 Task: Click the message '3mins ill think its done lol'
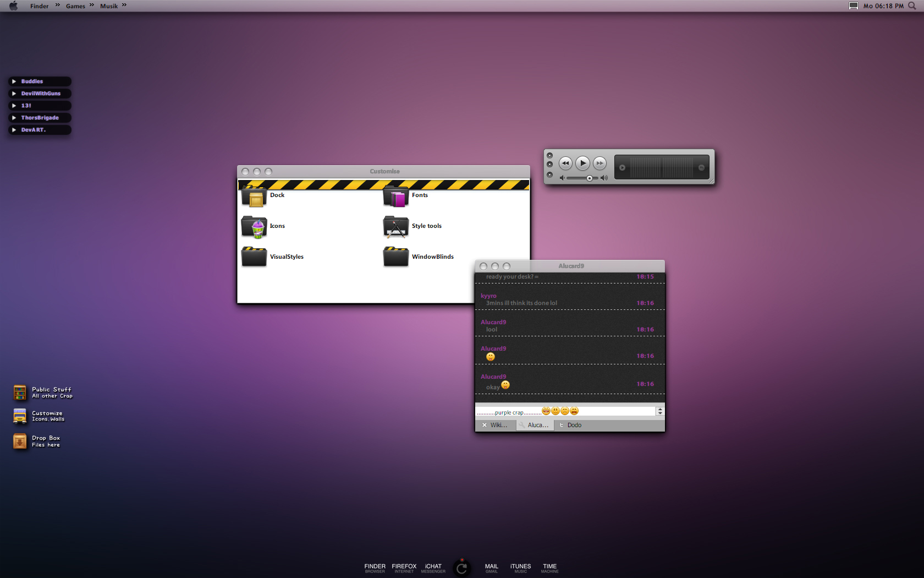coord(521,303)
